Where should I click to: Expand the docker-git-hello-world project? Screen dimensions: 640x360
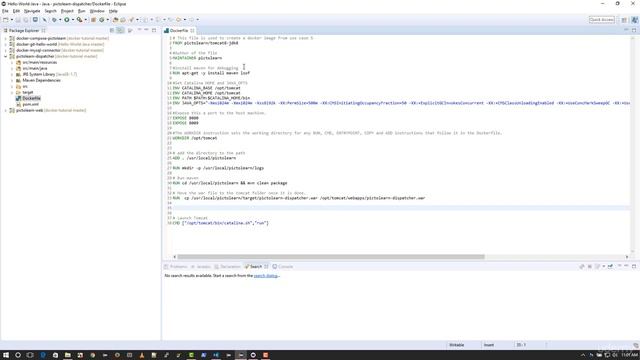click(x=6, y=44)
